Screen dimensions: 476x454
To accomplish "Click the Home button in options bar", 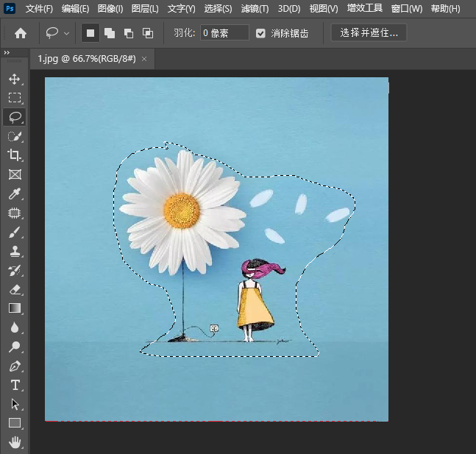I will point(21,33).
